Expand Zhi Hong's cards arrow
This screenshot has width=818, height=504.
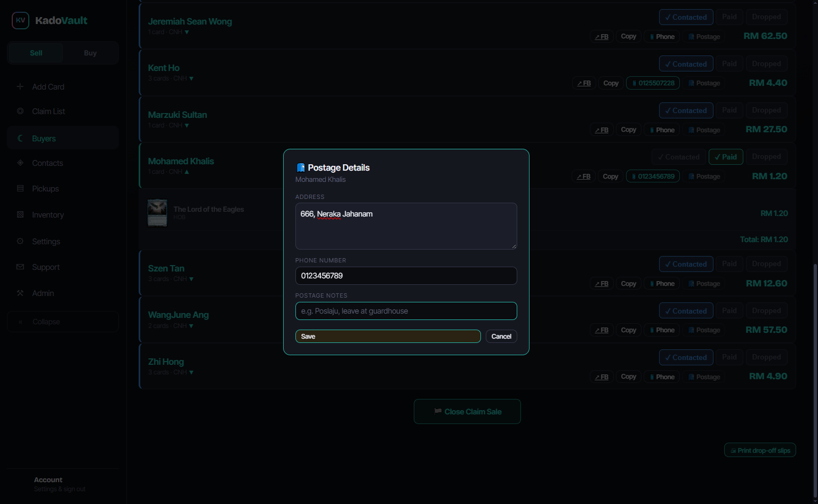191,373
